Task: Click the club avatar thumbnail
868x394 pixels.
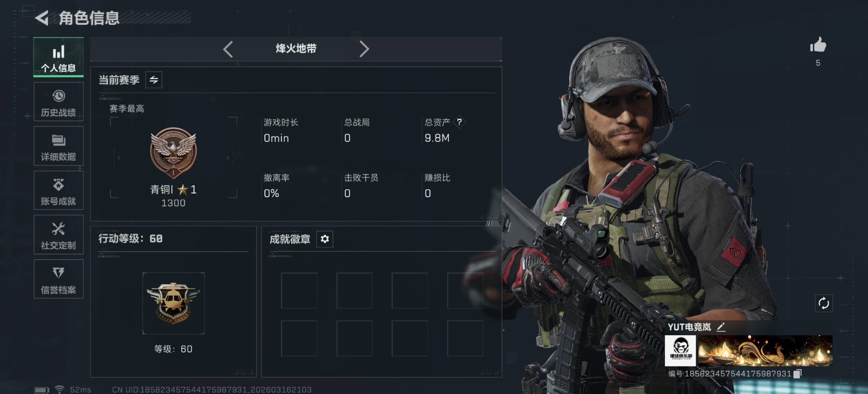Action: [x=681, y=351]
